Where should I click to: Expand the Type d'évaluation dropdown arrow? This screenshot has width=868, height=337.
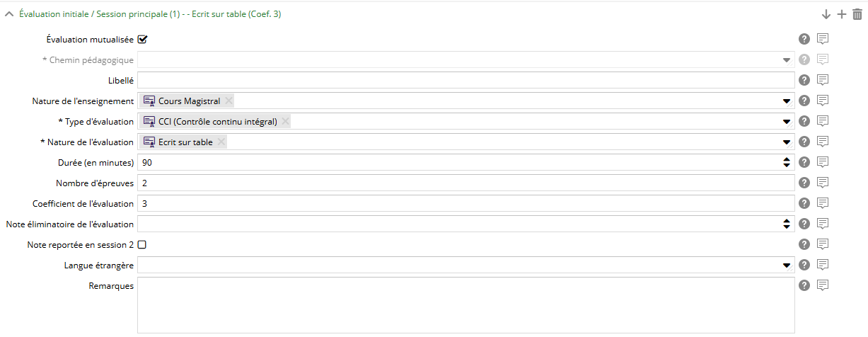787,122
